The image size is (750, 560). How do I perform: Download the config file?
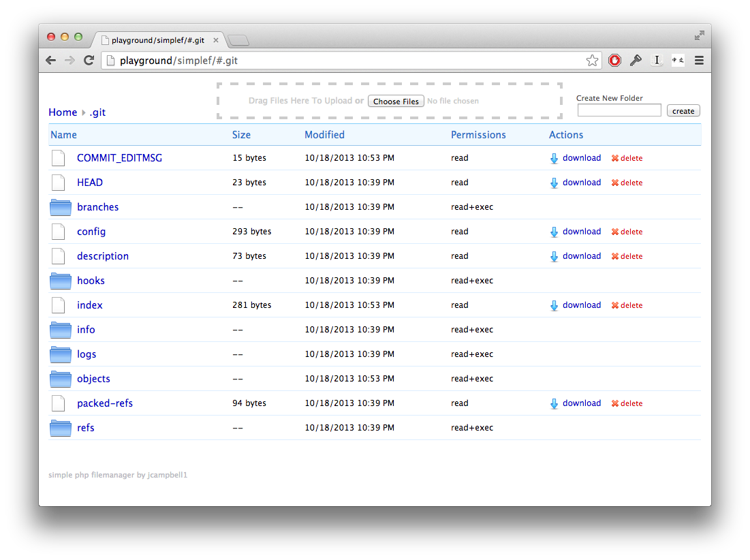click(576, 232)
